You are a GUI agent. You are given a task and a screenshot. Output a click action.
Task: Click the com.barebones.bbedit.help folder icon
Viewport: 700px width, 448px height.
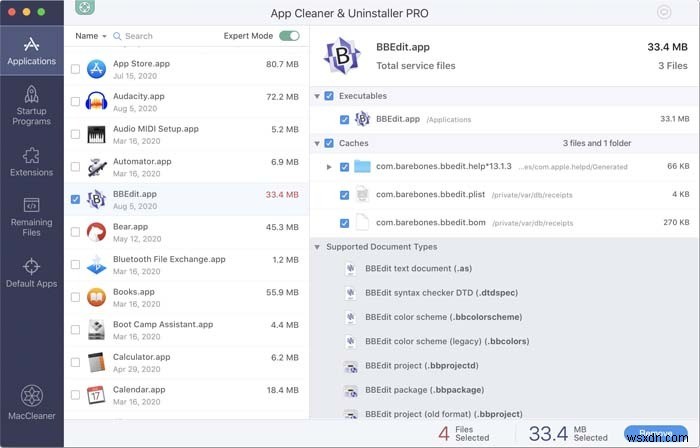362,166
